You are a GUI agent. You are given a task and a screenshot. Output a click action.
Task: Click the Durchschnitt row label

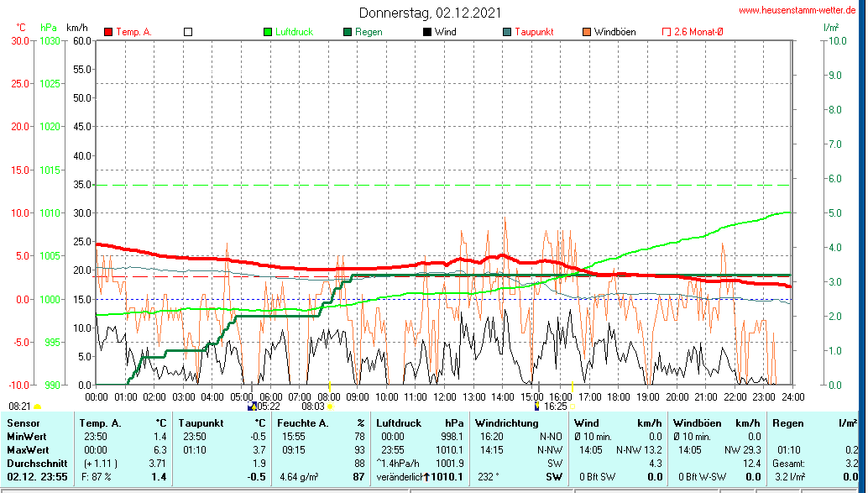coord(37,463)
